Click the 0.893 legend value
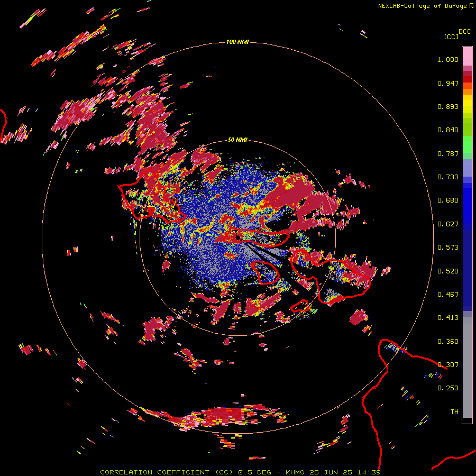 click(x=448, y=106)
